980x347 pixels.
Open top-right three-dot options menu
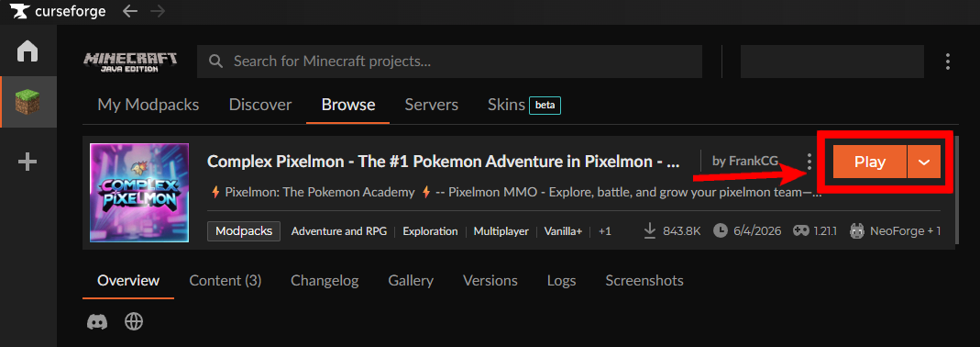point(948,62)
